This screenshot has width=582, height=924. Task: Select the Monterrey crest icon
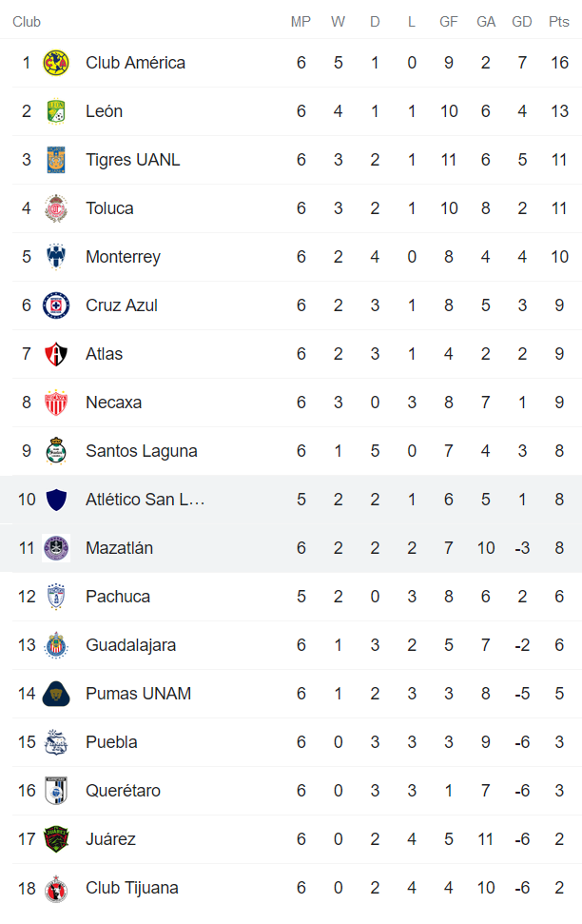point(55,256)
